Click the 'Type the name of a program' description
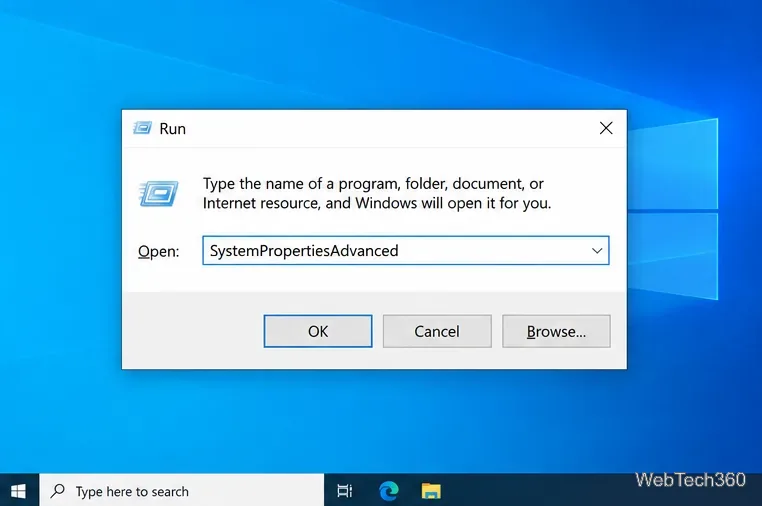The image size is (762, 506). (x=377, y=193)
